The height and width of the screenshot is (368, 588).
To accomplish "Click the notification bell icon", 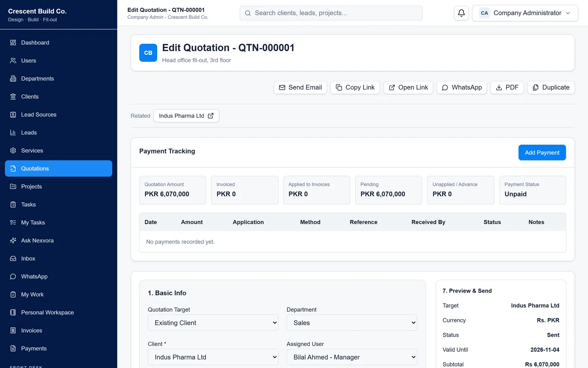I will click(461, 13).
